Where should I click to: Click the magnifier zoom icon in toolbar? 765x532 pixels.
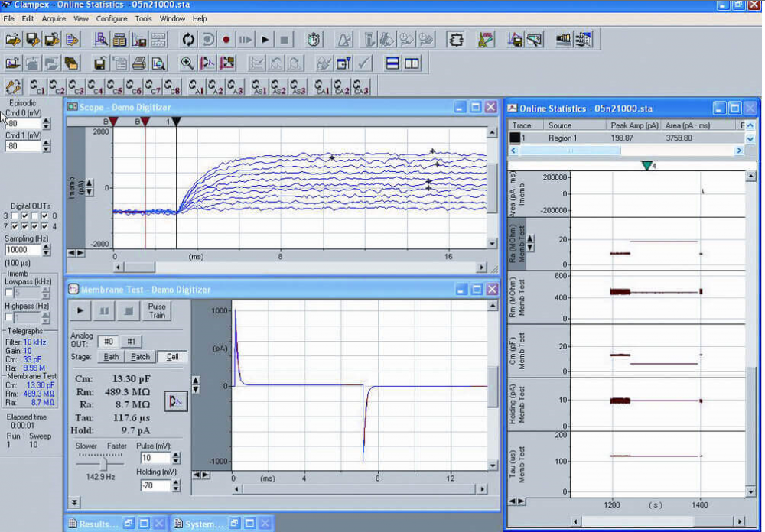click(187, 63)
